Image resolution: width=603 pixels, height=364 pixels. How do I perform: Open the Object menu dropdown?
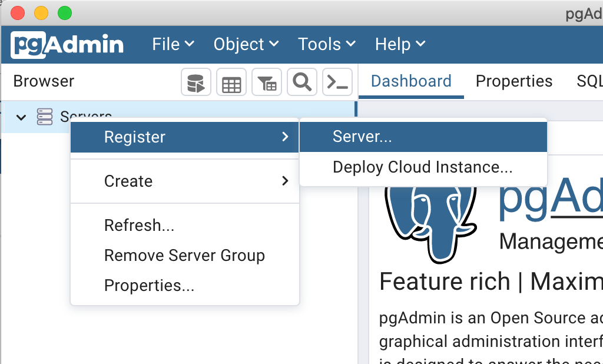246,45
